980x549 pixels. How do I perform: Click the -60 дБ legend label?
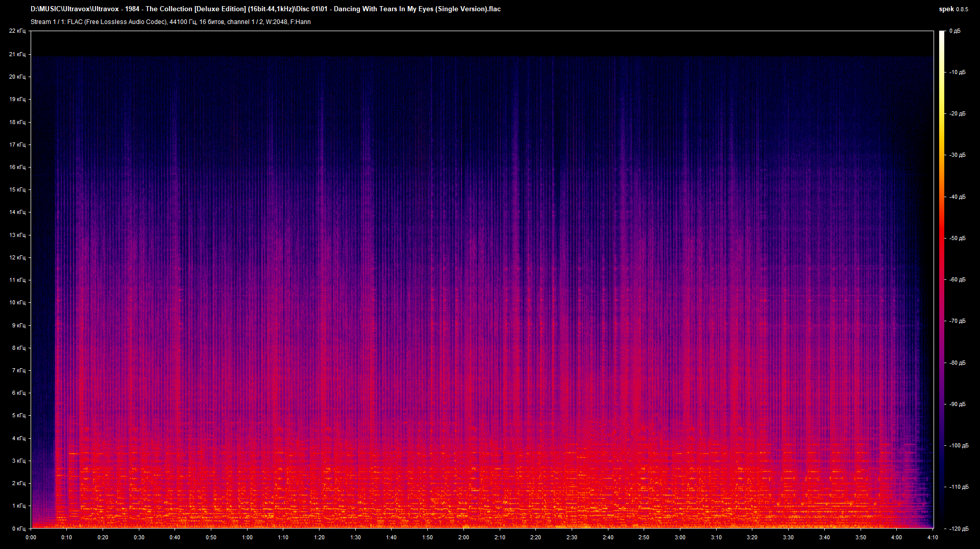(958, 279)
